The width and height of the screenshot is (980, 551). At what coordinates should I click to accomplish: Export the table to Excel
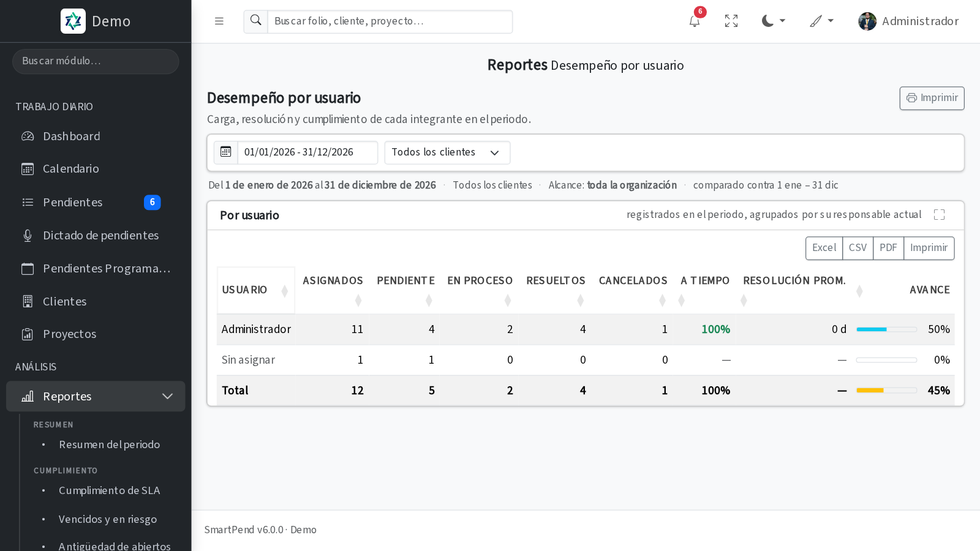coord(824,248)
